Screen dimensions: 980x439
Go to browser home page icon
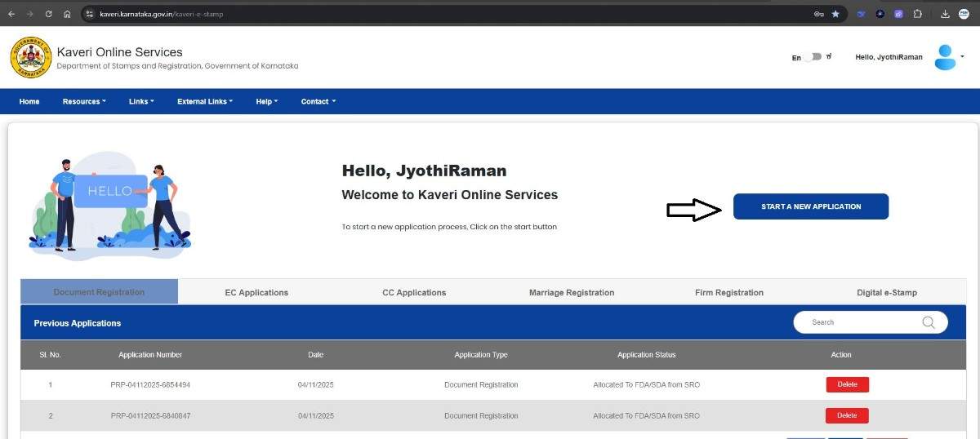tap(67, 14)
